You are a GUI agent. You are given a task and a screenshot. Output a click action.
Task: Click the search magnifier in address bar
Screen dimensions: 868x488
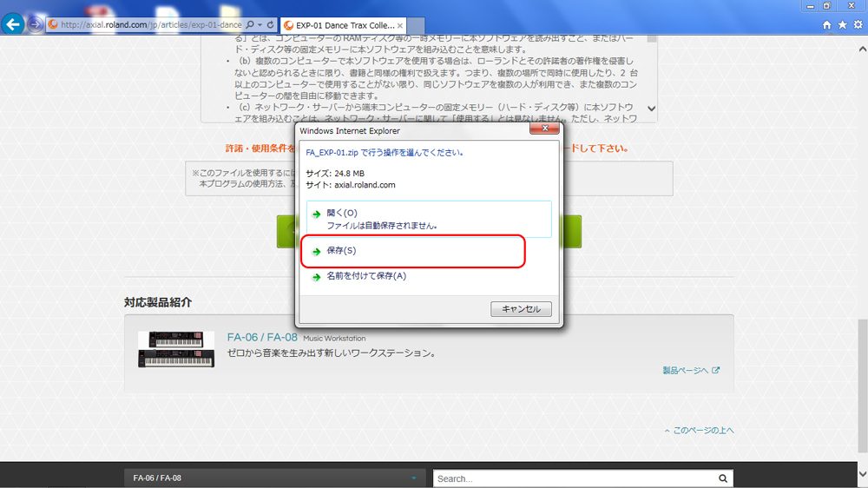tap(250, 25)
